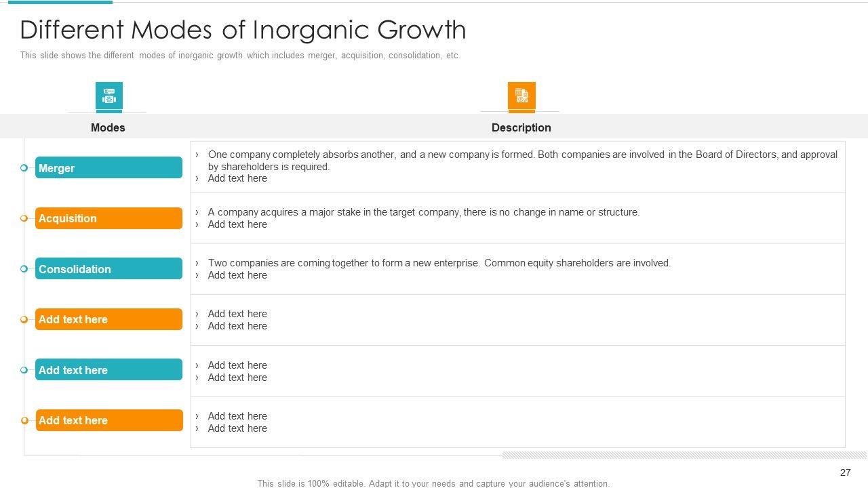868x488 pixels.
Task: Click the teal Consolidation label box
Action: 108,268
